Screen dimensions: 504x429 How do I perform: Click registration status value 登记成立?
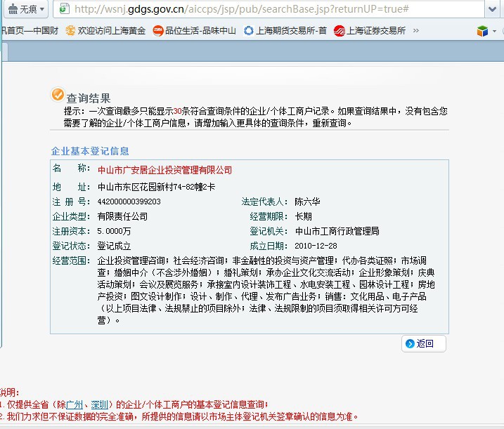[x=114, y=246]
